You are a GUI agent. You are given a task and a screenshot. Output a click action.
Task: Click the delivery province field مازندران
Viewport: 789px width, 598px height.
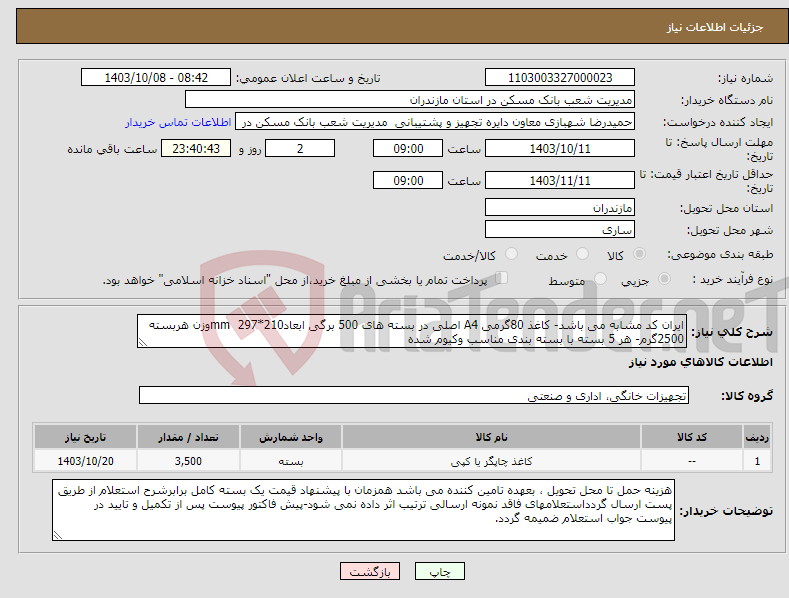click(x=560, y=207)
